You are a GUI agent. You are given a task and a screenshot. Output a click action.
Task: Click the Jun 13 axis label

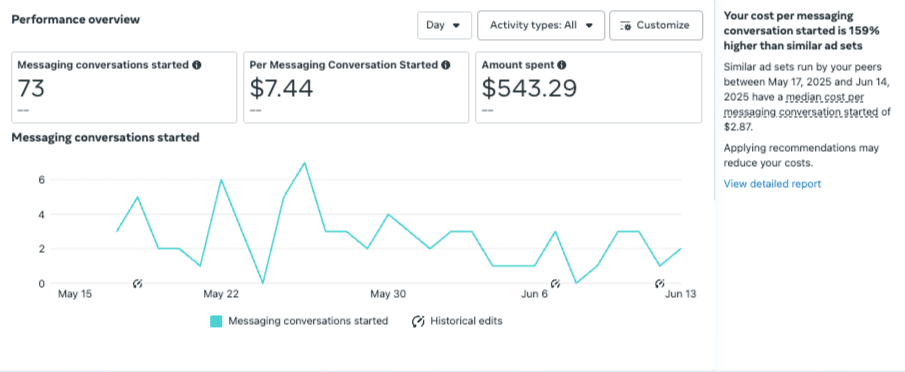[x=679, y=294]
